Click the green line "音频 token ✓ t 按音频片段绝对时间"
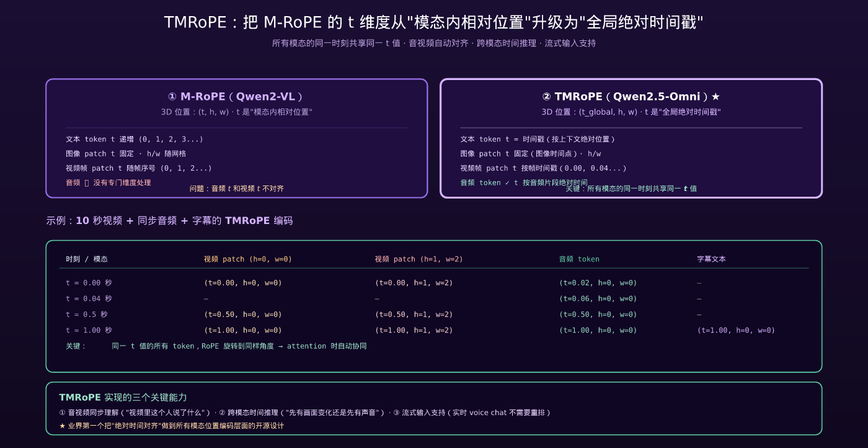Image resolution: width=868 pixels, height=448 pixels. tap(524, 182)
